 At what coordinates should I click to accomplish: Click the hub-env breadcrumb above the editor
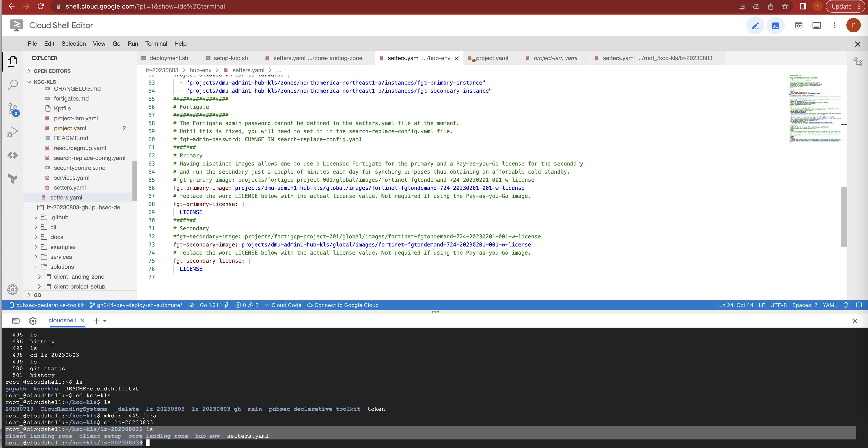point(200,70)
